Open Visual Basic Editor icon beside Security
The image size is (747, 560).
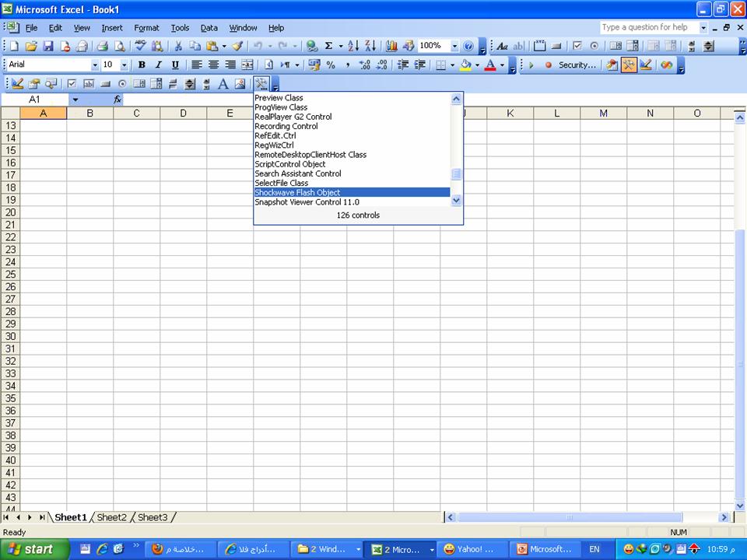pyautogui.click(x=612, y=65)
